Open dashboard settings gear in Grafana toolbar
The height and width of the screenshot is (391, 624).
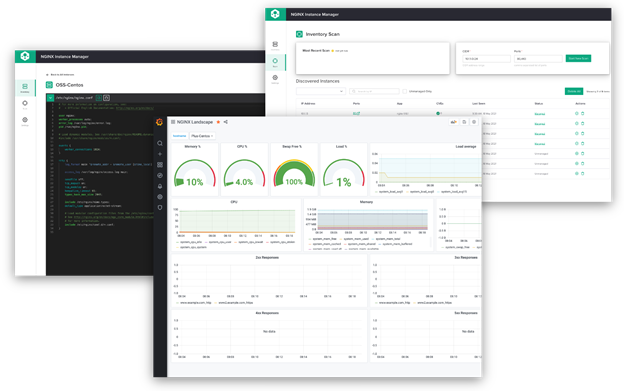tap(474, 122)
